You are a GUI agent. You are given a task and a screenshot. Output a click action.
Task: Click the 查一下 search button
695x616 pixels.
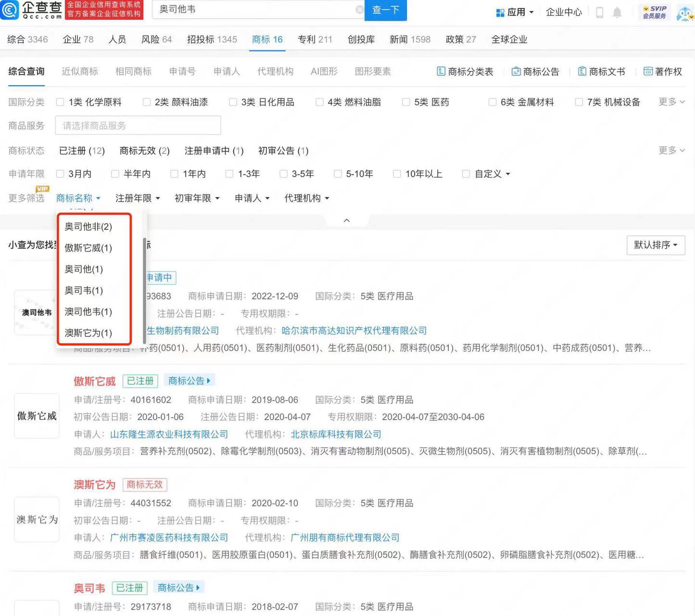(386, 10)
